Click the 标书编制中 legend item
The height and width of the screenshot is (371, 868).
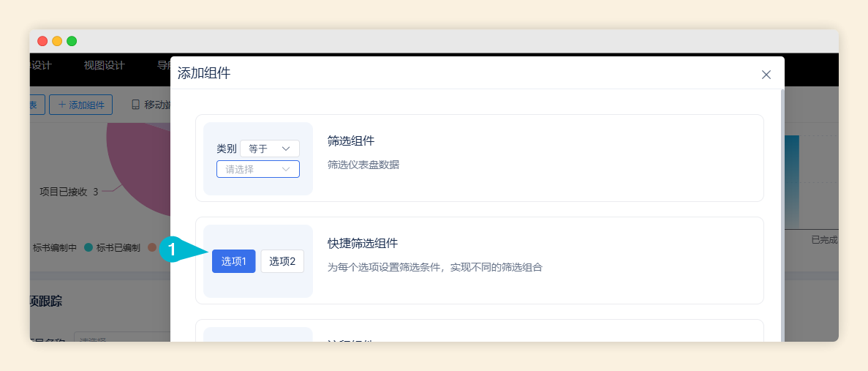54,247
